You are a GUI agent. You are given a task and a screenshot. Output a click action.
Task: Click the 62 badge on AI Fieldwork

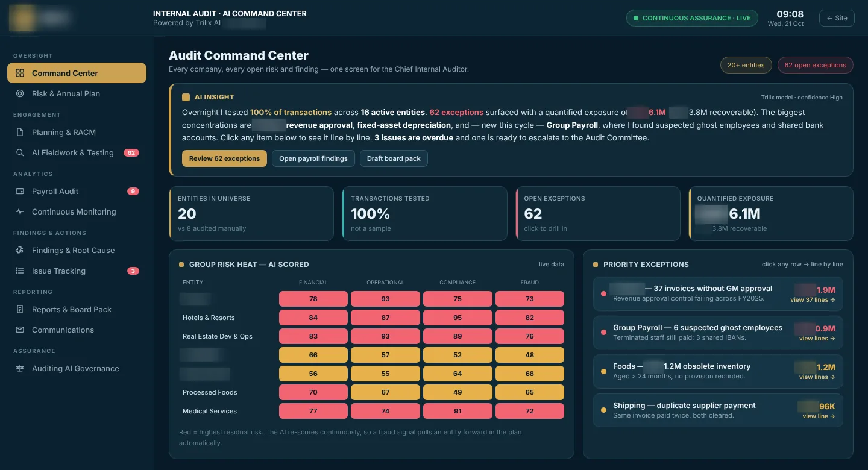click(131, 152)
